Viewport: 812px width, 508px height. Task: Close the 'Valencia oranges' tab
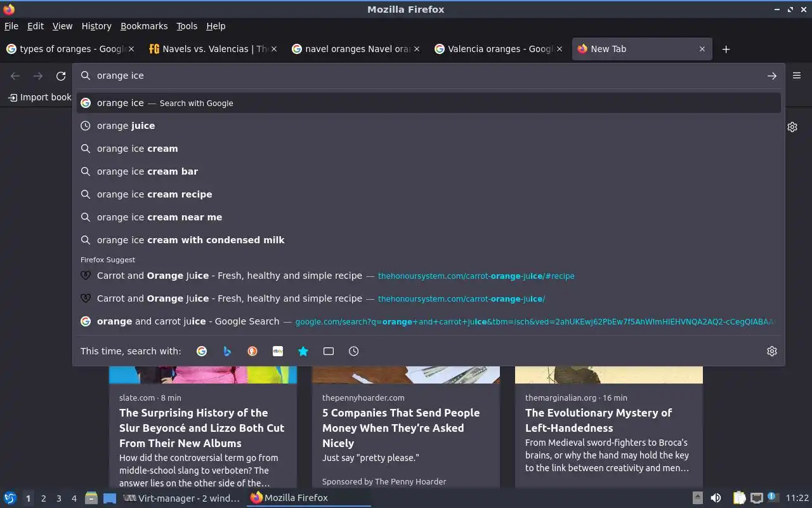(560, 49)
